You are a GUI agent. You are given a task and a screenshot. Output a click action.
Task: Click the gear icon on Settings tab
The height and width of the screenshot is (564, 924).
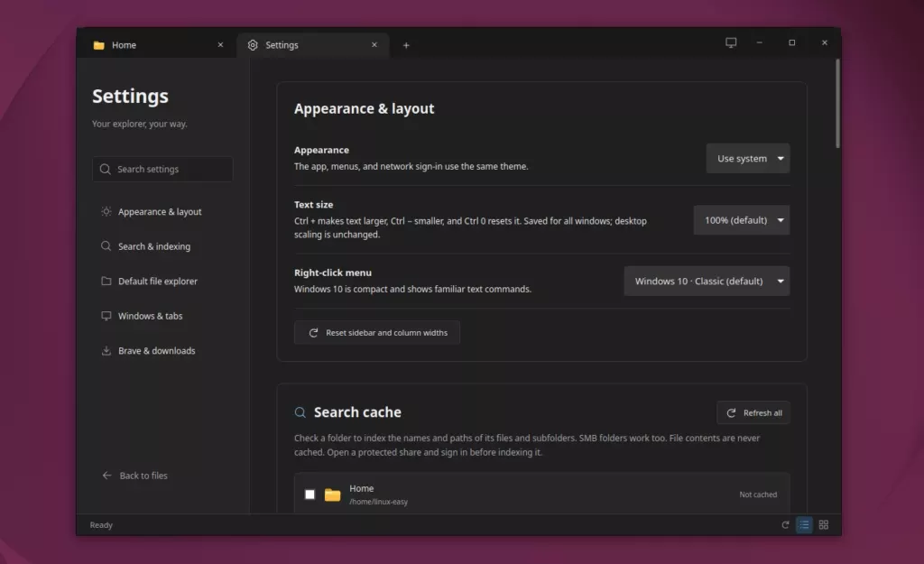(253, 45)
